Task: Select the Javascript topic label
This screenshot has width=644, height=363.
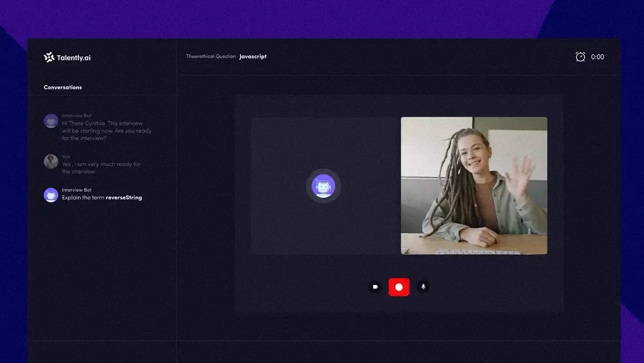Action: tap(253, 56)
